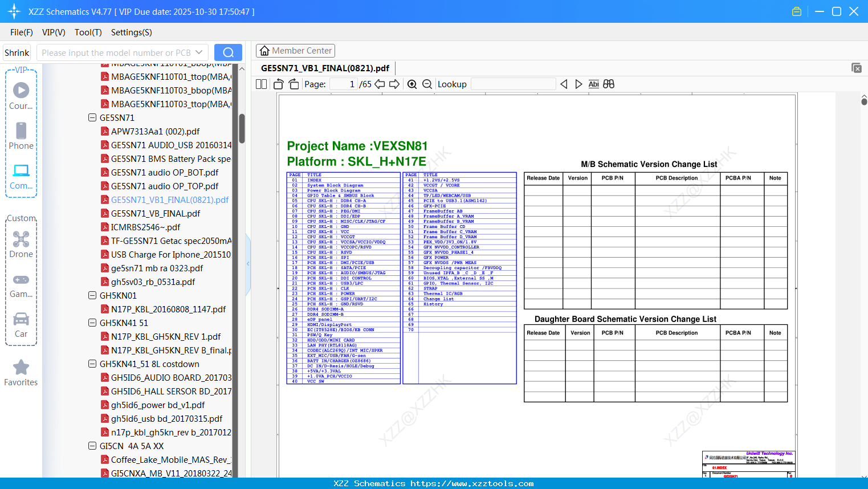Click the file tree vertical scrollbar
This screenshot has height=489, width=868.
tap(242, 129)
